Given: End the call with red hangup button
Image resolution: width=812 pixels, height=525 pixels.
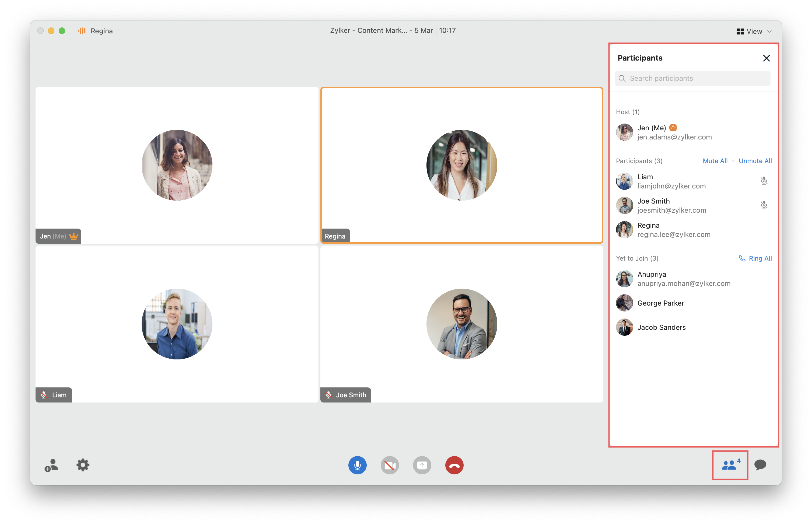Looking at the screenshot, I should click(454, 465).
